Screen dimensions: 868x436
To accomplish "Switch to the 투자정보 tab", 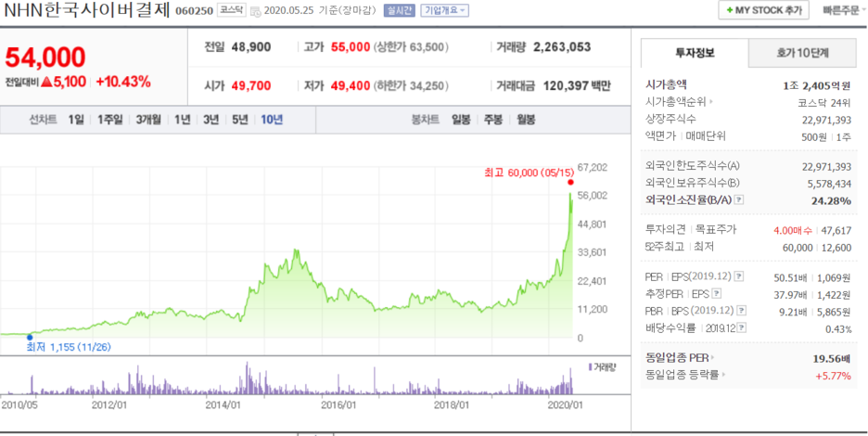I will click(695, 53).
